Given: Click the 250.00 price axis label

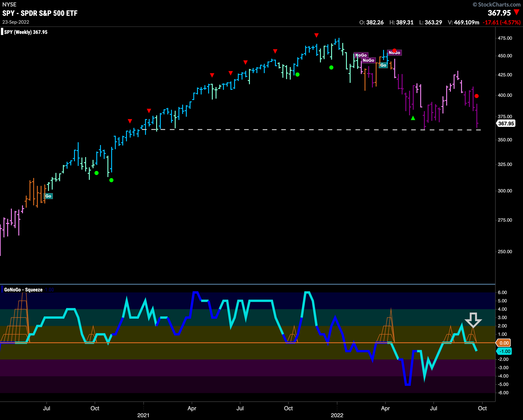Looking at the screenshot, I should (505, 252).
